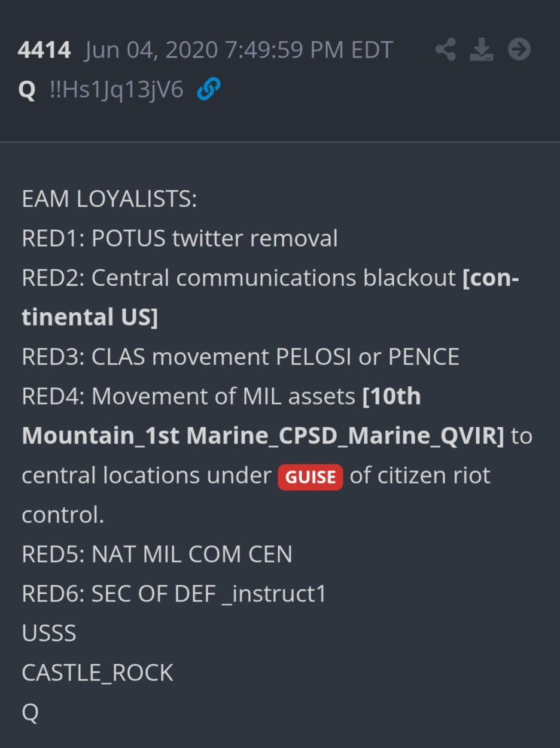Screen dimensions: 560x748
Task: Click the RED6: SEC OF DEF line
Action: point(174,594)
